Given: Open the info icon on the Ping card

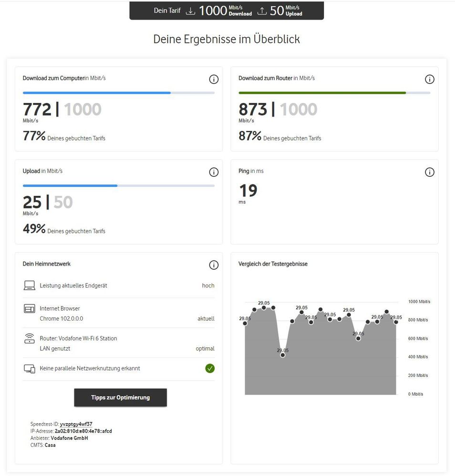Looking at the screenshot, I should (x=430, y=172).
